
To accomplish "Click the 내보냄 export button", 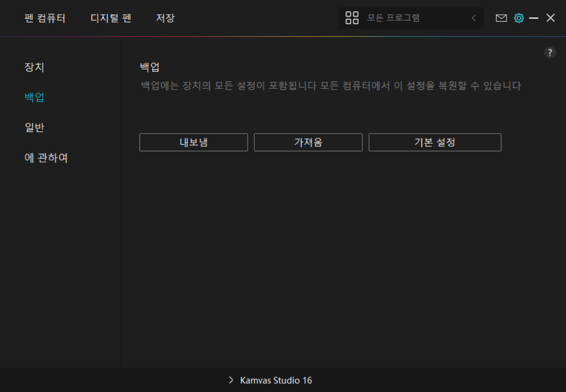I will pos(193,142).
